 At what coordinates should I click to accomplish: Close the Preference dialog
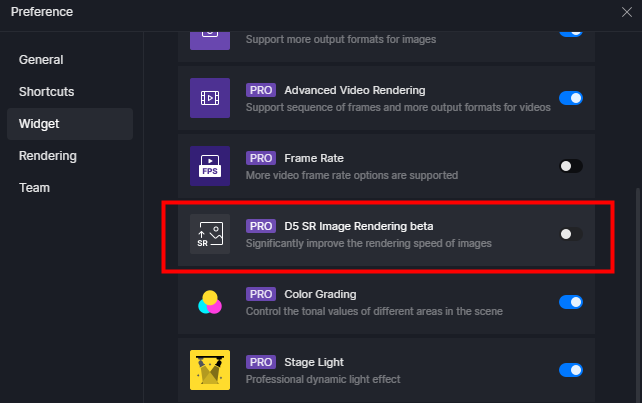[627, 12]
